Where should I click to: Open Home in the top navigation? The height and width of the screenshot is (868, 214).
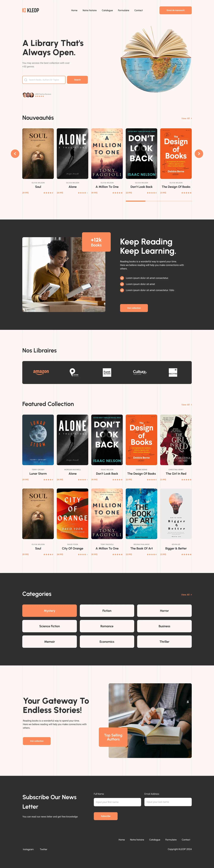[x=74, y=10]
